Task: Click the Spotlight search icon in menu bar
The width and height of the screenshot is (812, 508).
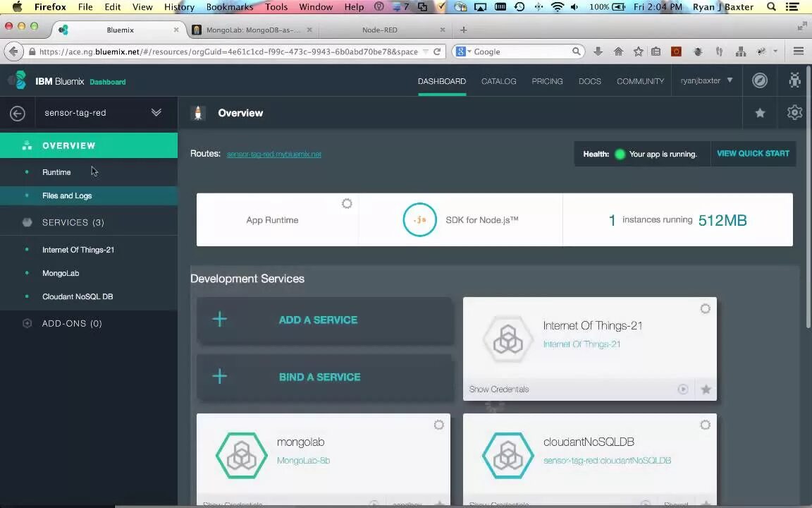Action: click(771, 7)
